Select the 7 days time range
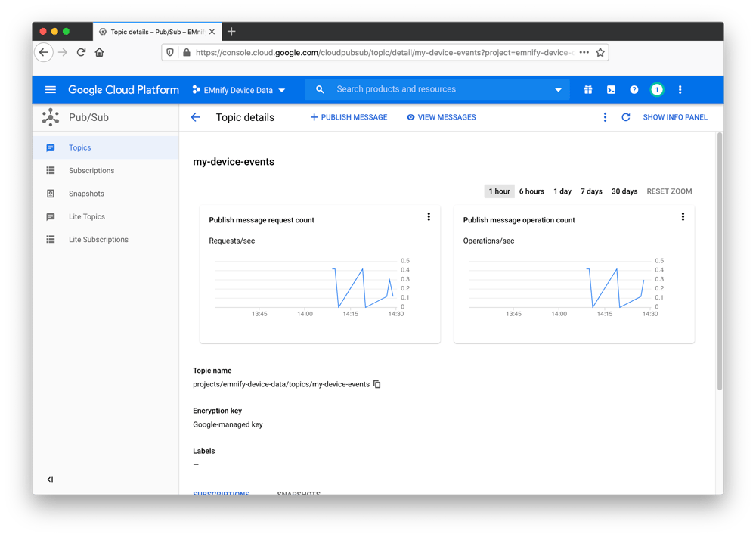Viewport: 756px width, 537px height. 591,191
